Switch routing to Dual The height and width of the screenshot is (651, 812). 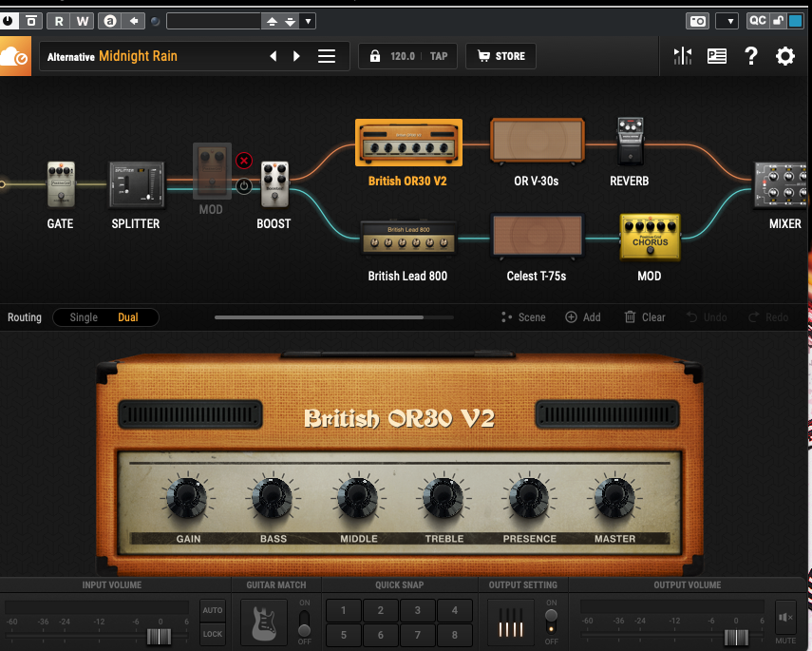[128, 317]
